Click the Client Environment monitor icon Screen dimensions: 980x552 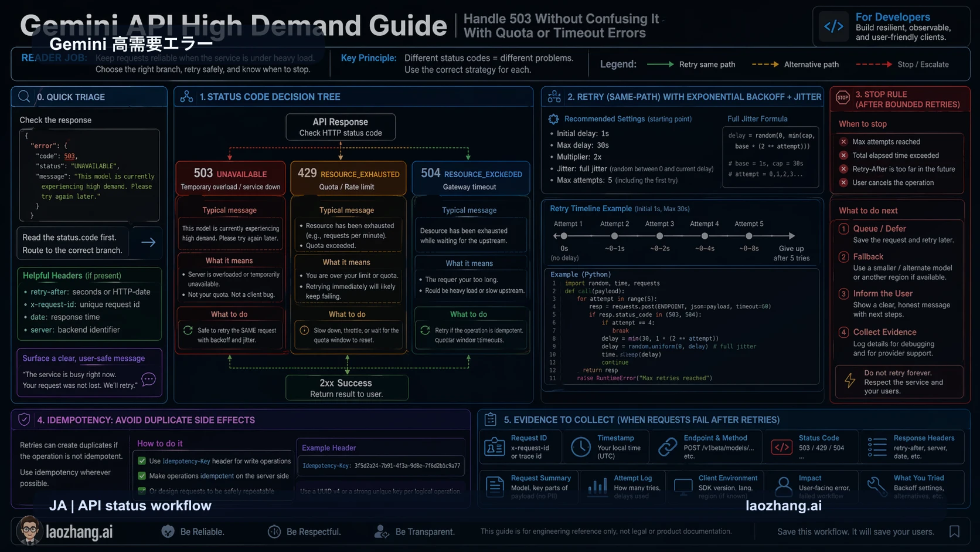(683, 486)
